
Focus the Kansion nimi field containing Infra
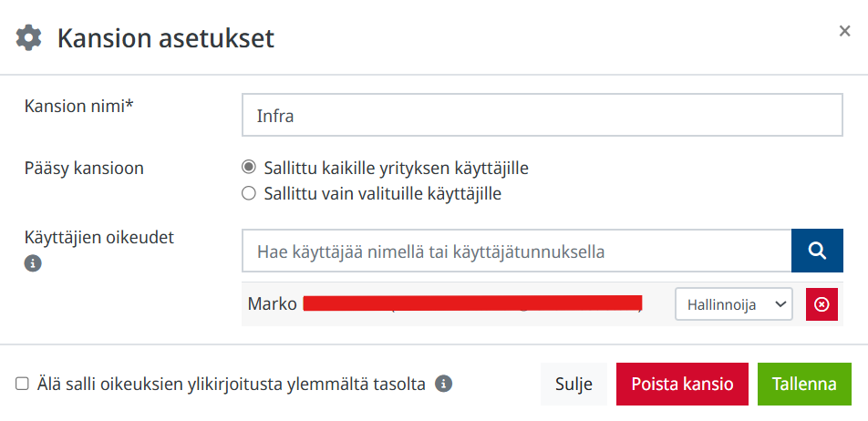[x=542, y=115]
